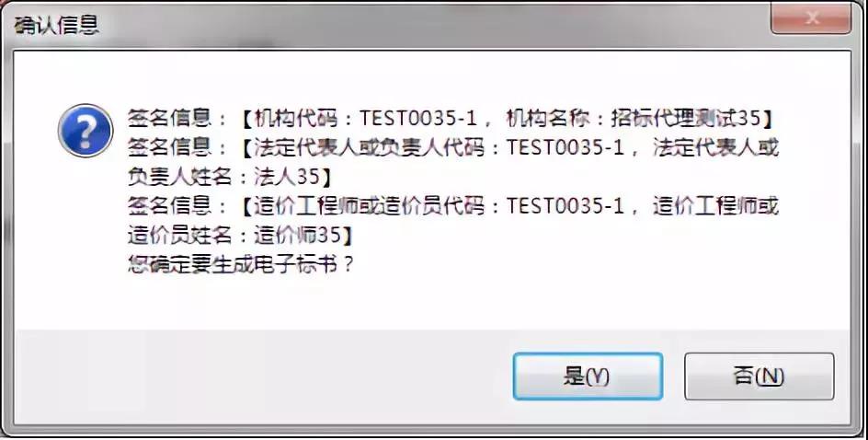
Task: Click TEST0035-1 after 造价员代码
Action: click(x=565, y=206)
